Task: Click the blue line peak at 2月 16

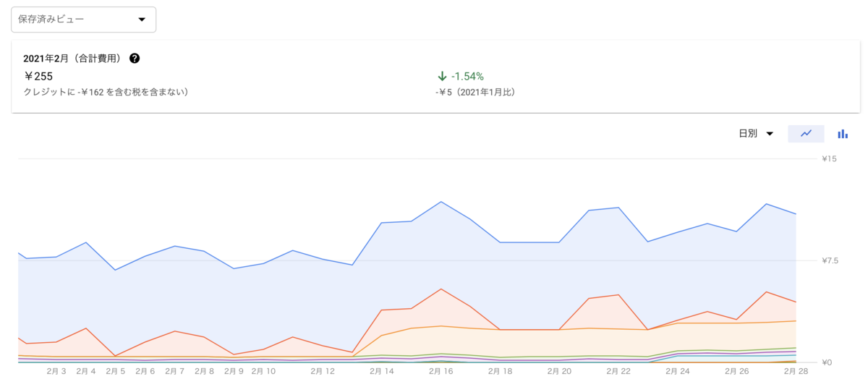Action: tap(441, 202)
